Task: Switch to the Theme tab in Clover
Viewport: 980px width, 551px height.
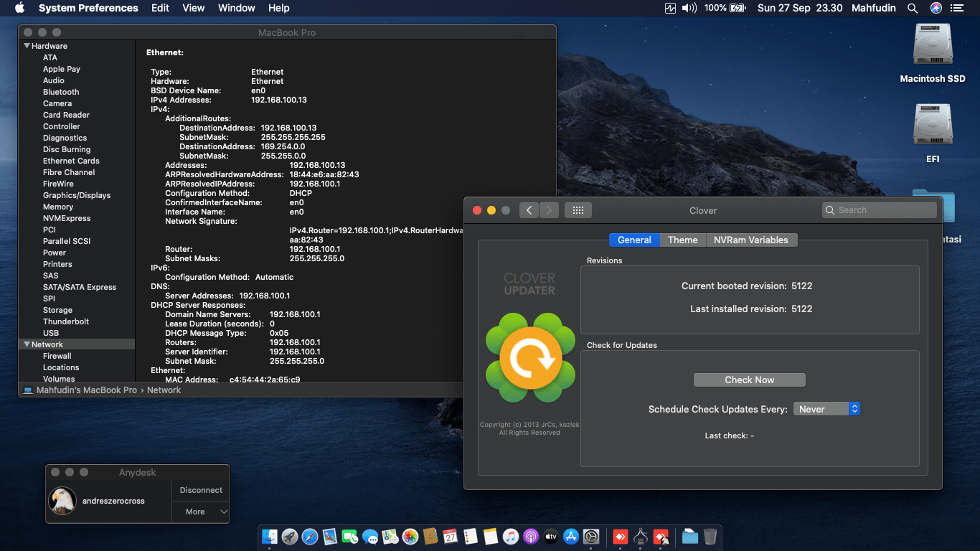Action: (683, 240)
